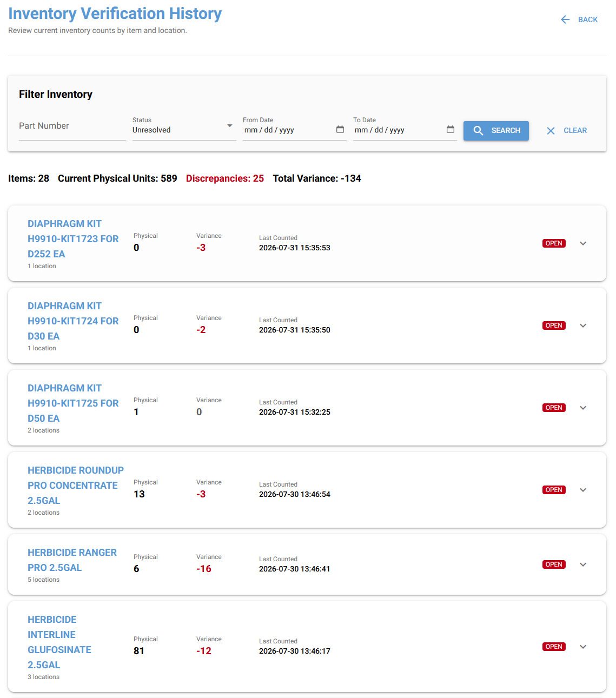Click OPEN badge on KIT1723 row
This screenshot has height=698, width=616.
point(554,243)
